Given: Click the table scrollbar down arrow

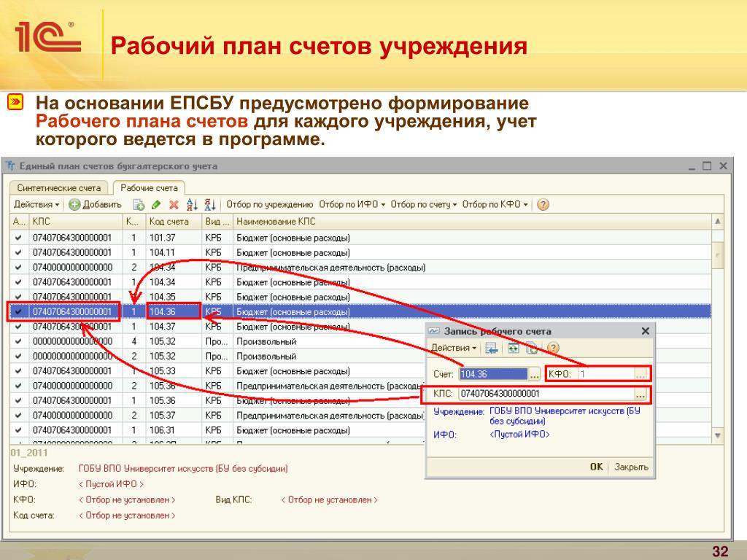Looking at the screenshot, I should click(x=718, y=435).
